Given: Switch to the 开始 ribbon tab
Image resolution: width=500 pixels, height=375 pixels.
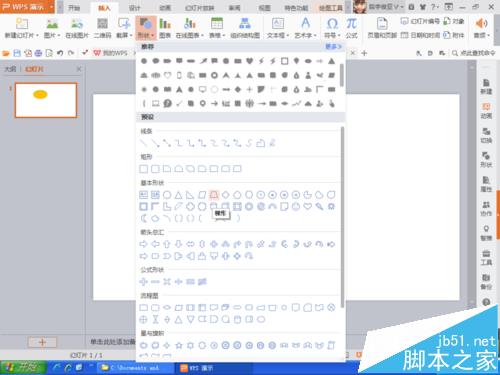Looking at the screenshot, I should coord(74,7).
